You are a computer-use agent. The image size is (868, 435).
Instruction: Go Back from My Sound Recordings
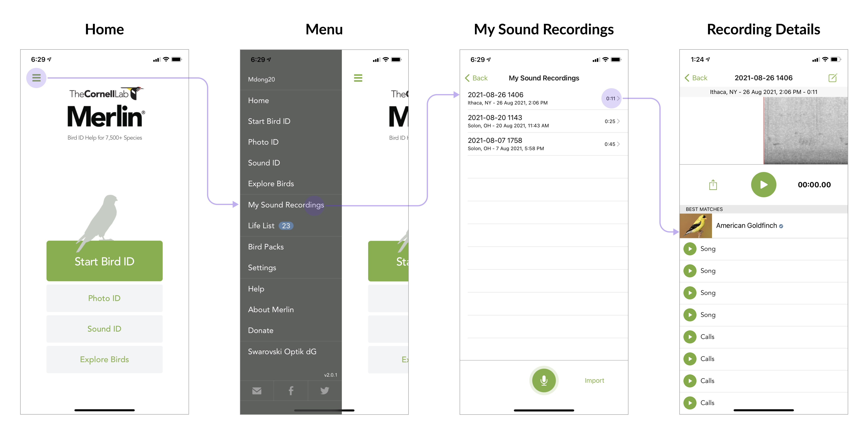pyautogui.click(x=476, y=78)
